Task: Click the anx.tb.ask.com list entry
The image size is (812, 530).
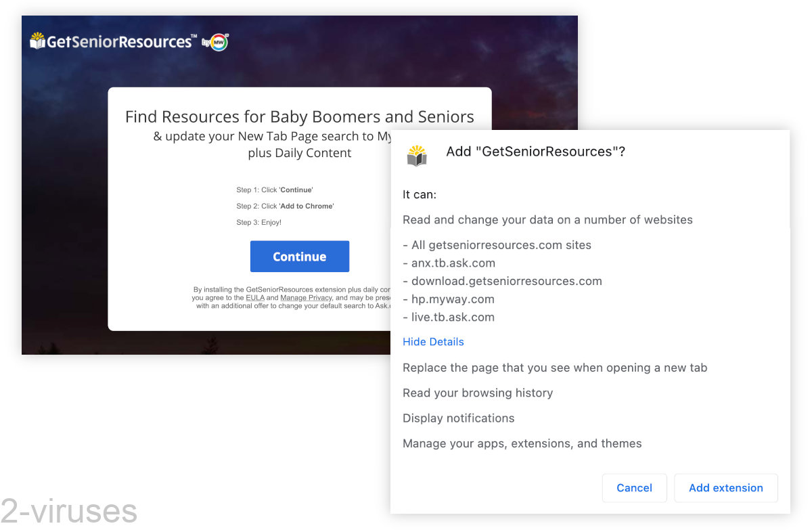Action: tap(449, 263)
